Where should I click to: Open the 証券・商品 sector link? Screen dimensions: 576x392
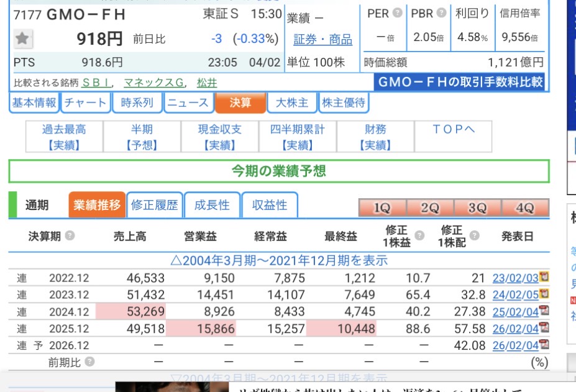322,40
